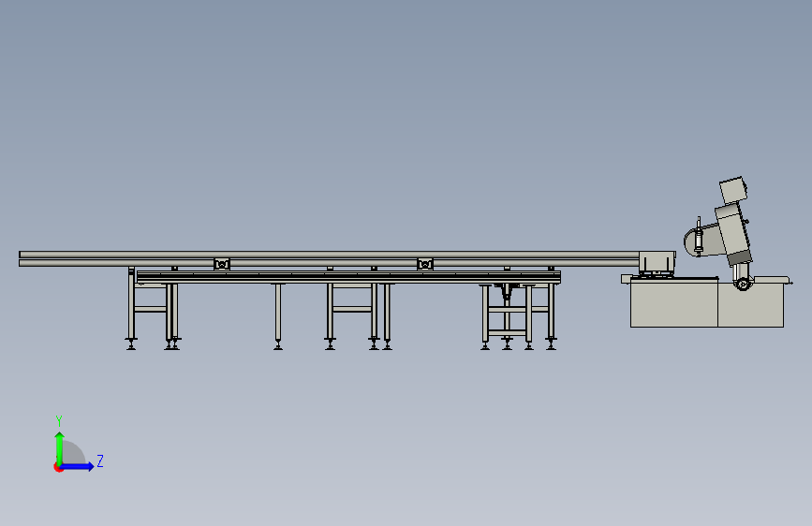This screenshot has height=526, width=812.
Task: Click the blue Z axis arrow of triad
Action: pyautogui.click(x=78, y=466)
